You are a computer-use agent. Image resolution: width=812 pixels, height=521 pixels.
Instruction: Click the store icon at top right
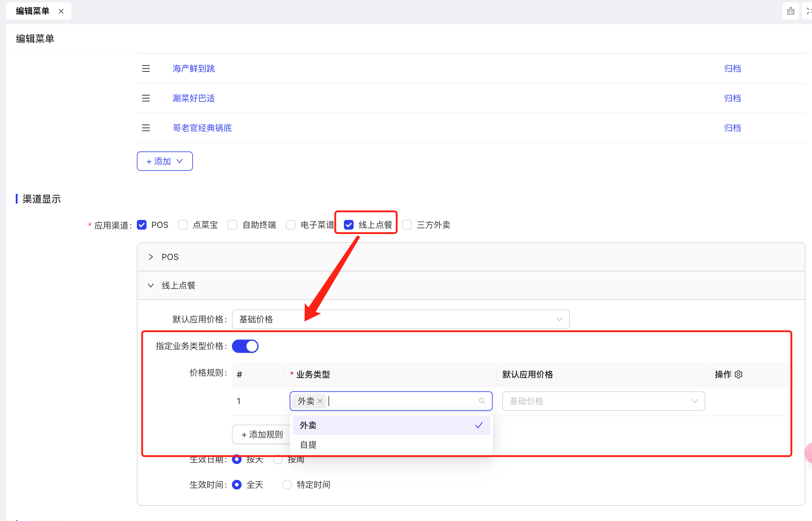pos(791,11)
